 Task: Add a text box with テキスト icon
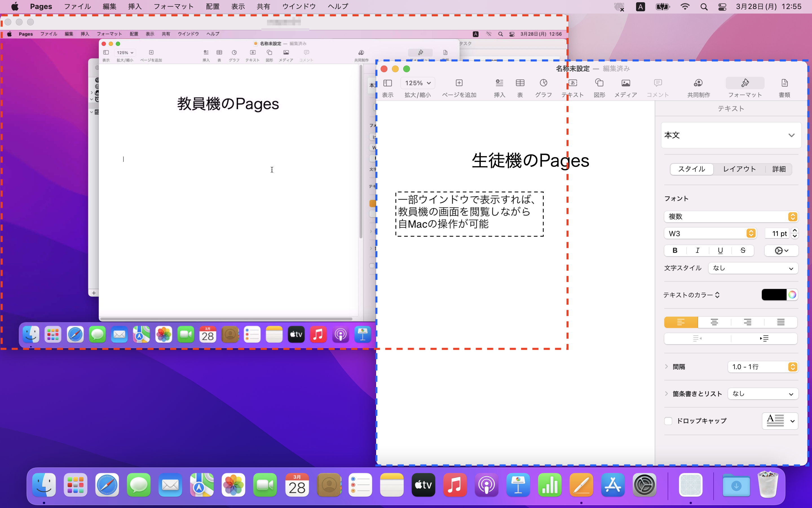coord(572,83)
